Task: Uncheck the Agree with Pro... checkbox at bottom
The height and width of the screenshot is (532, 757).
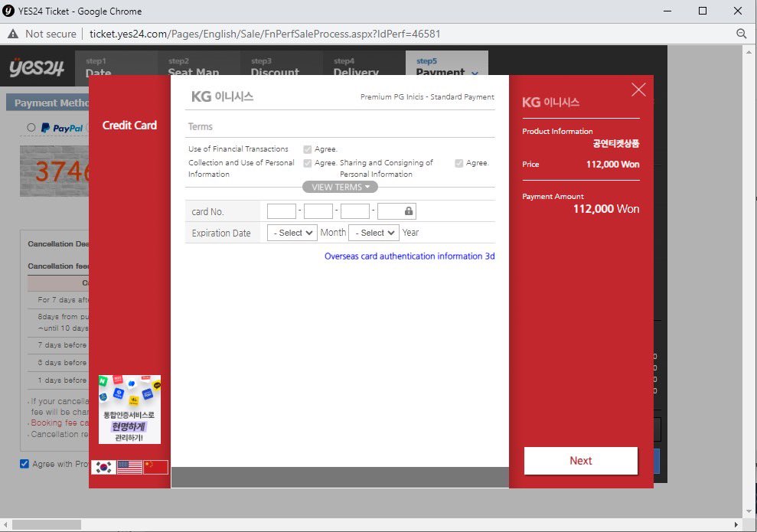Action: click(24, 464)
